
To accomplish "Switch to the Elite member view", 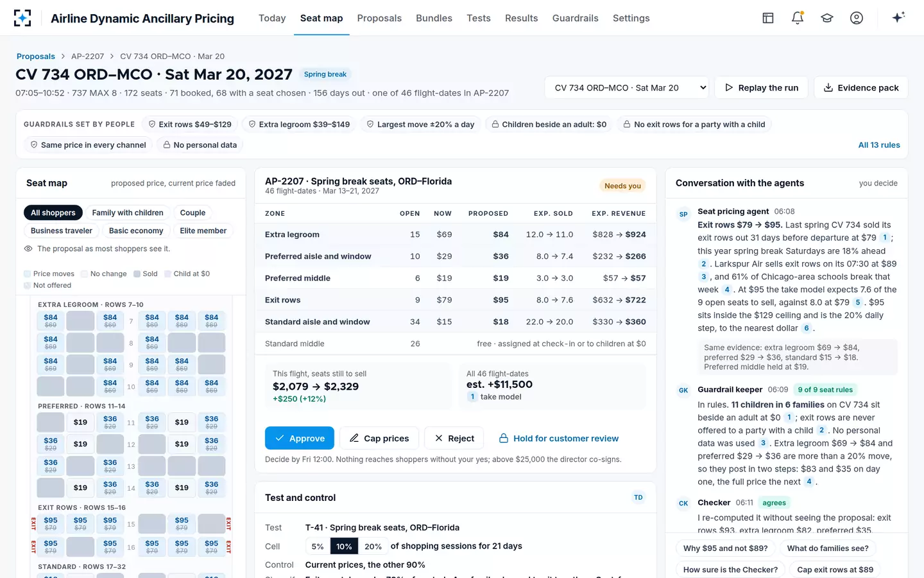I will coord(203,231).
